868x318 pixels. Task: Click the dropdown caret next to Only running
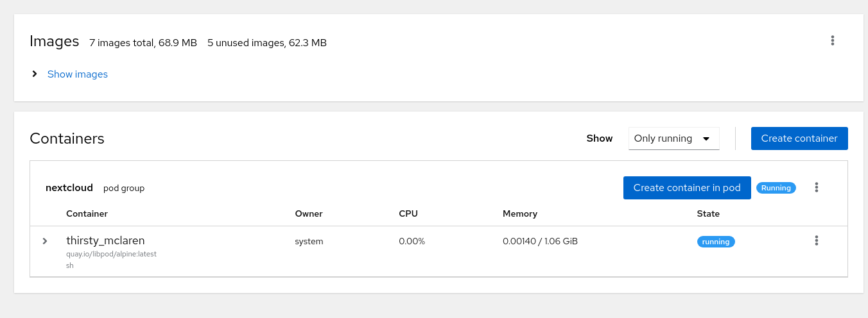(x=706, y=138)
